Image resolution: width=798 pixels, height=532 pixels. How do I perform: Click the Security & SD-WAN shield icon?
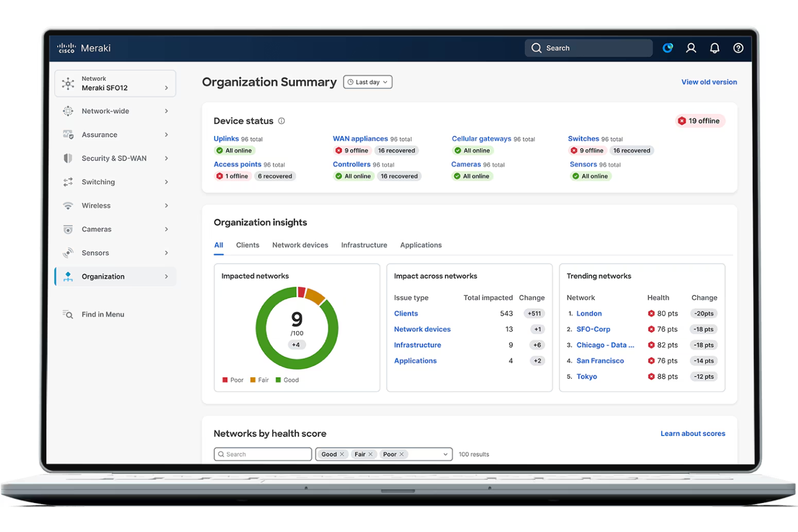point(68,158)
